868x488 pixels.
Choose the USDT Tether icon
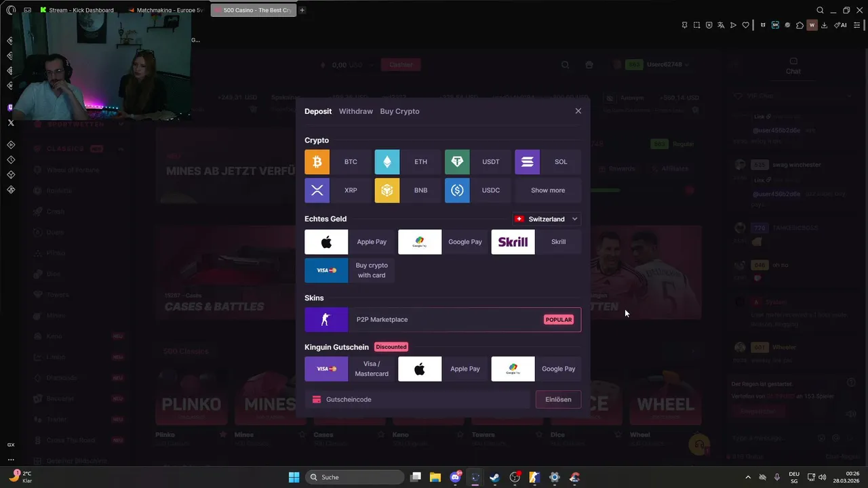point(457,162)
